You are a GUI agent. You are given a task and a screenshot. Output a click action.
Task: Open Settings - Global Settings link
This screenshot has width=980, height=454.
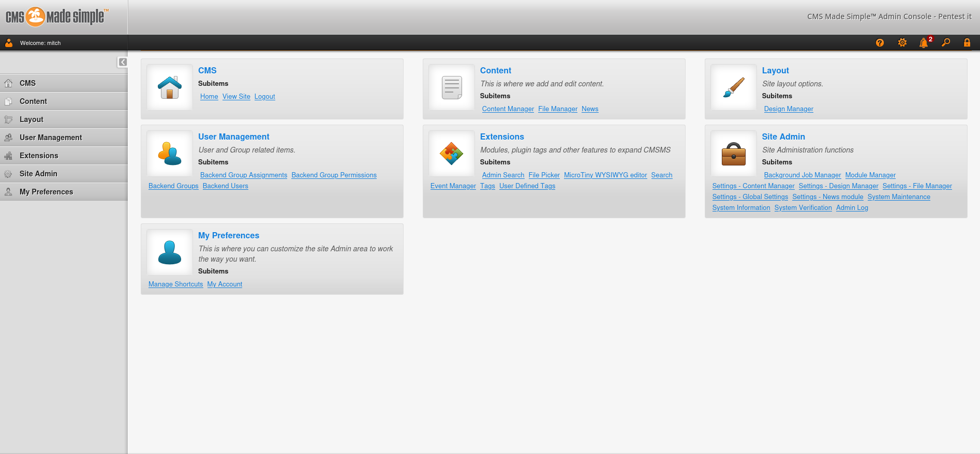[x=750, y=197]
